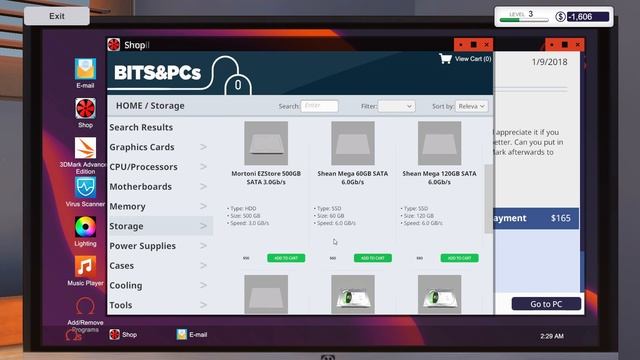
Task: Click the level progress bar
Action: pos(524,20)
